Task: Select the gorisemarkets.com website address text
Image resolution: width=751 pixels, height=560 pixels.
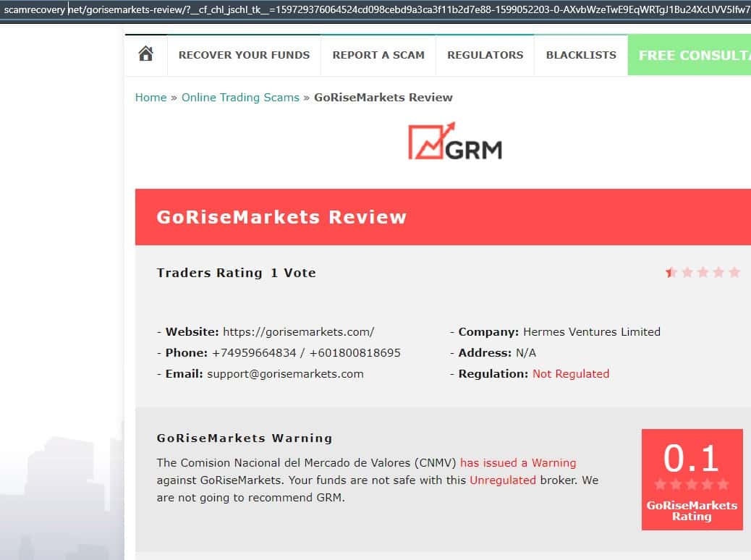Action: point(298,332)
